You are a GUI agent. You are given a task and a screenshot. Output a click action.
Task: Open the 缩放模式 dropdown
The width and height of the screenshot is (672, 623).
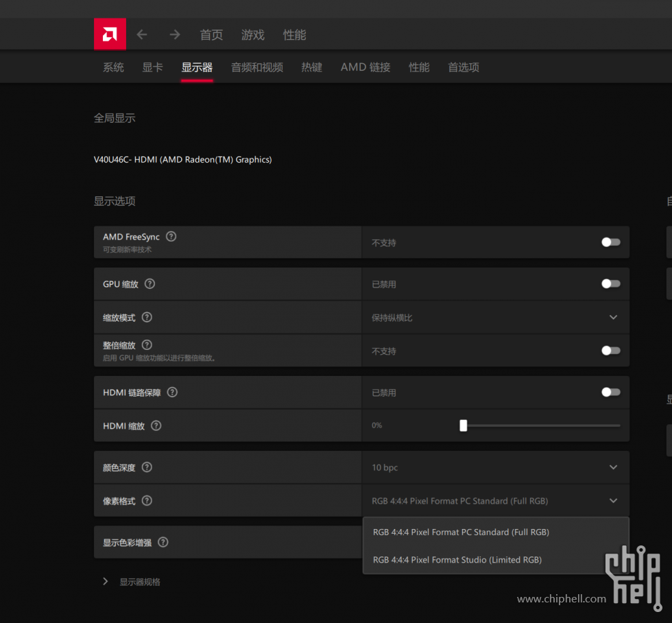click(x=495, y=317)
